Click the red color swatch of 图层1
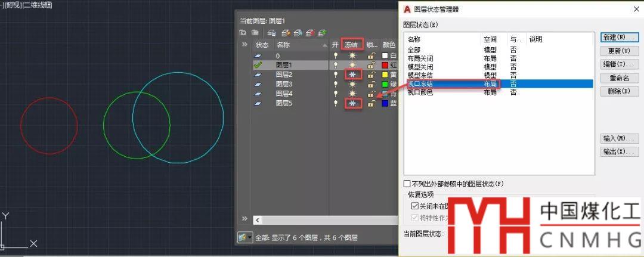The height and width of the screenshot is (257, 644). coord(385,65)
